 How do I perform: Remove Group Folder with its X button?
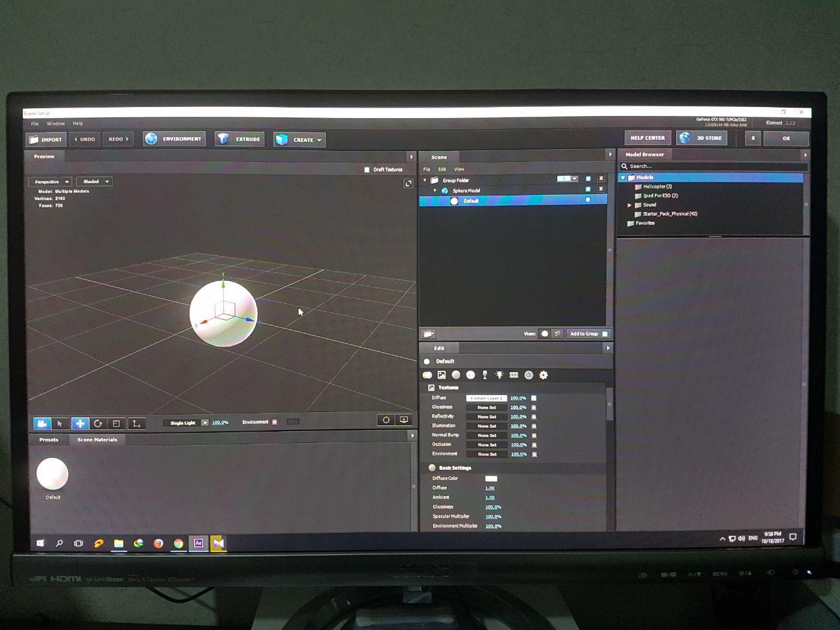click(600, 178)
